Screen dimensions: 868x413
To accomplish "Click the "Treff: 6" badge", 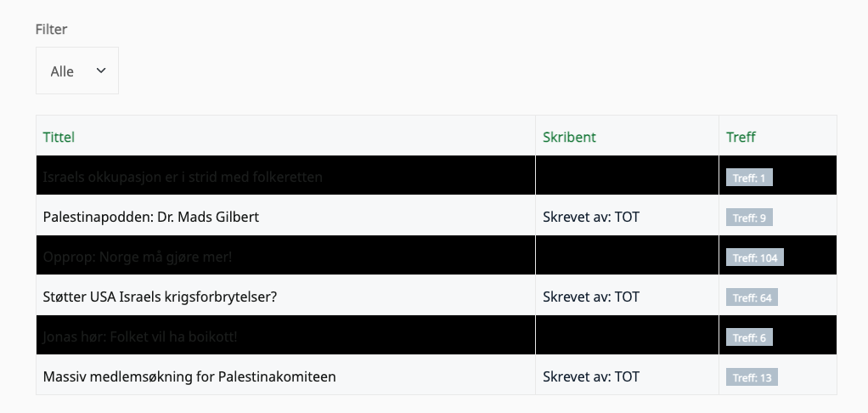I will (749, 338).
